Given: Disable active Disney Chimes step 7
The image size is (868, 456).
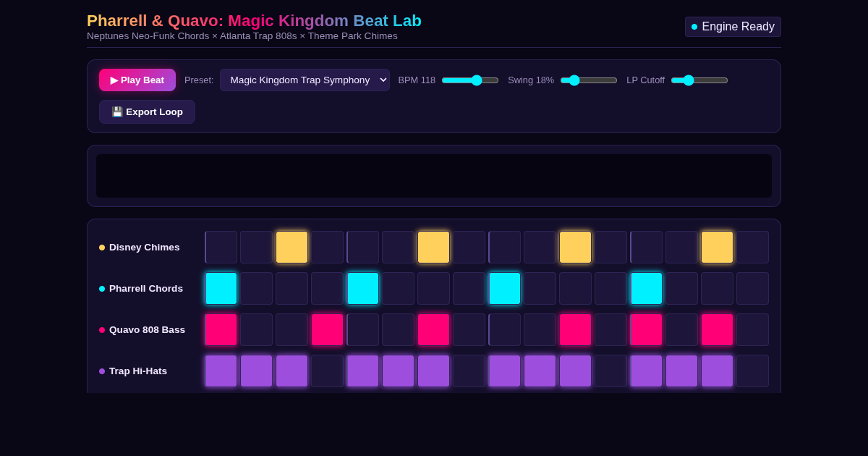Looking at the screenshot, I should (434, 248).
